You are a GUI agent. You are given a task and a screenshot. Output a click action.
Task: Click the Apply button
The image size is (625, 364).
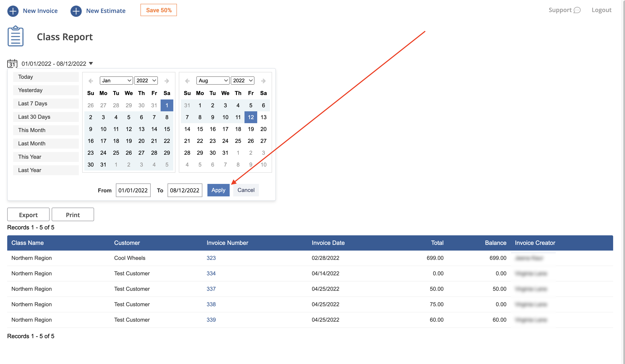point(218,190)
